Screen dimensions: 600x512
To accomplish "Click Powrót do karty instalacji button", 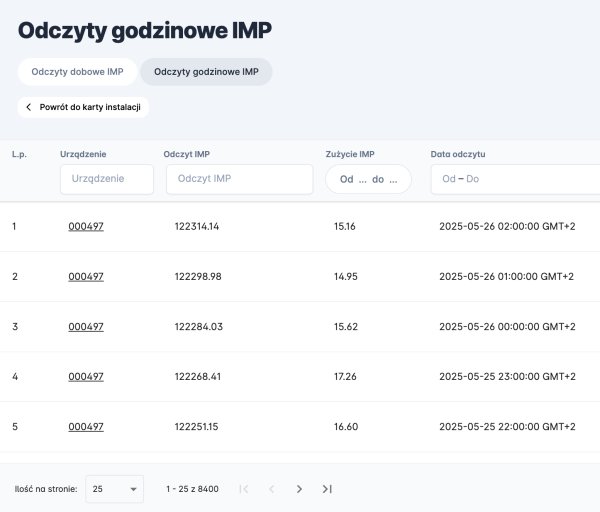I will coord(83,107).
